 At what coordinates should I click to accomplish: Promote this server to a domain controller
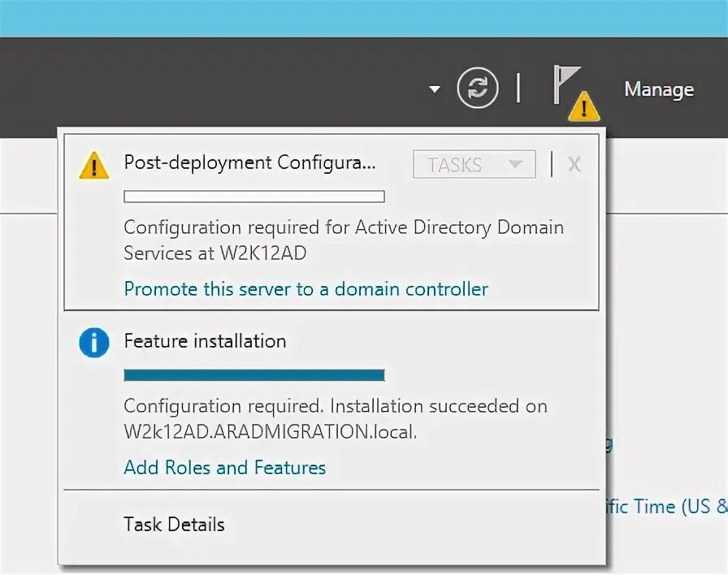point(305,289)
